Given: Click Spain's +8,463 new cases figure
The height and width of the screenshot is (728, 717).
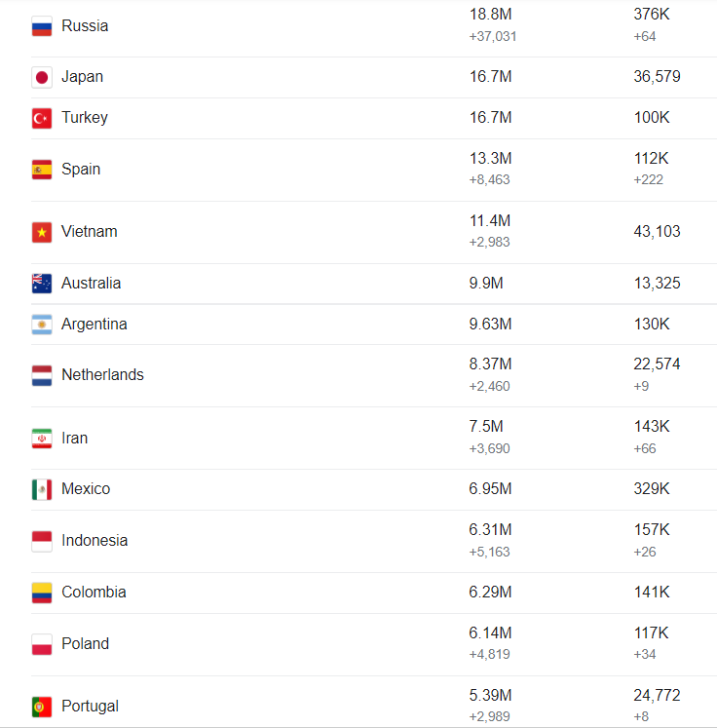Looking at the screenshot, I should coord(490,179).
